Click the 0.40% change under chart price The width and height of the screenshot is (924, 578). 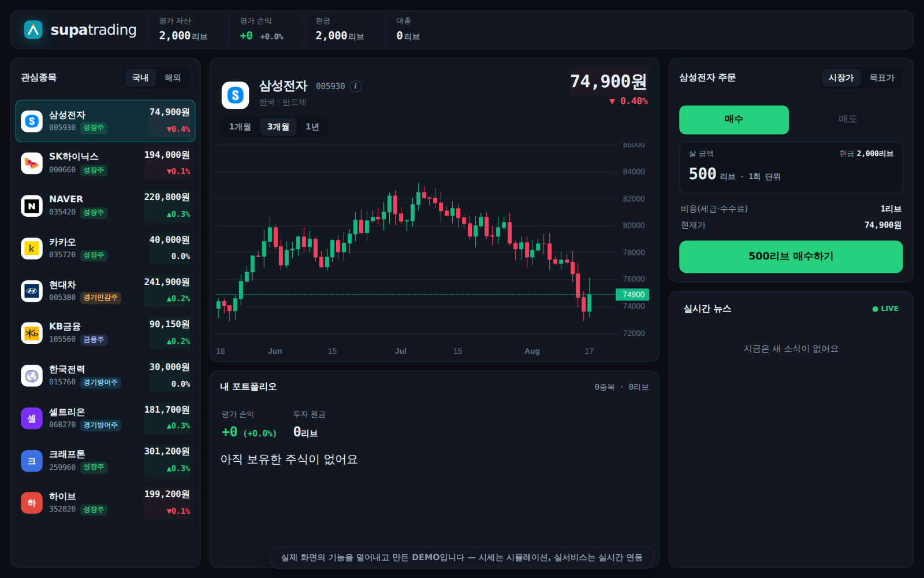pyautogui.click(x=628, y=101)
